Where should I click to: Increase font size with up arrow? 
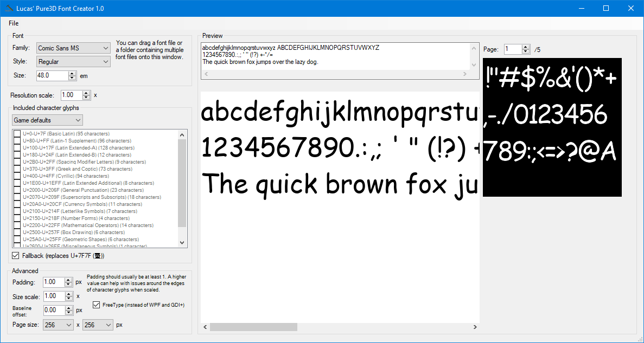coord(73,73)
